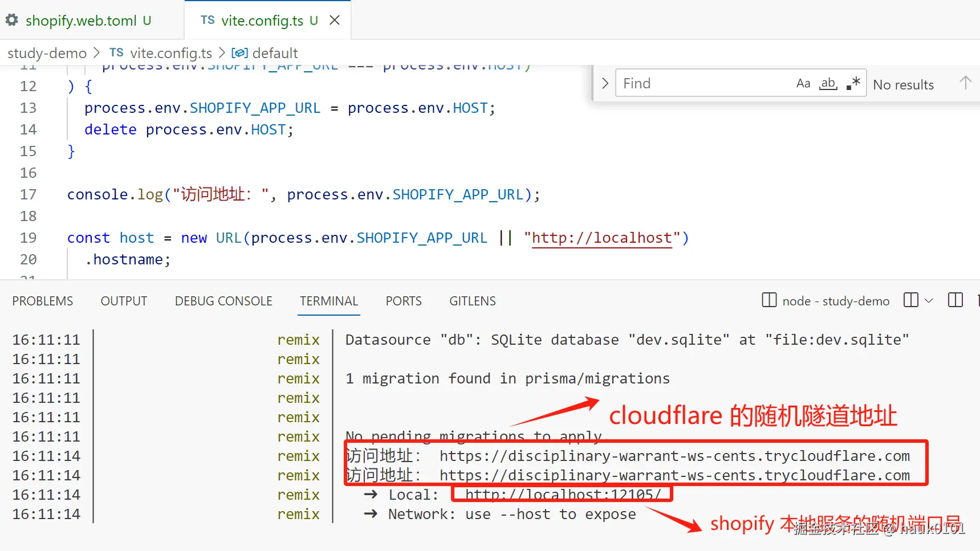Open the second trycloudflare.com URL in terminal
The image size is (980, 551).
675,475
